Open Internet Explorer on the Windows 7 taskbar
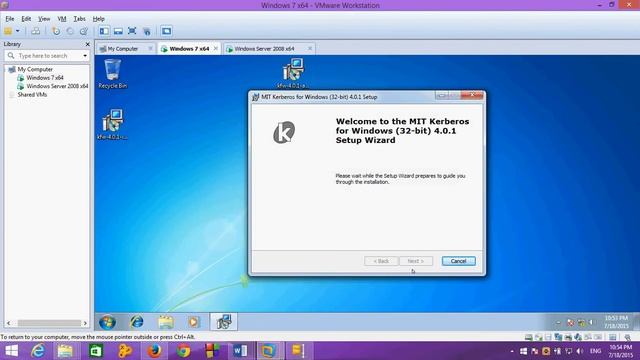 137,322
